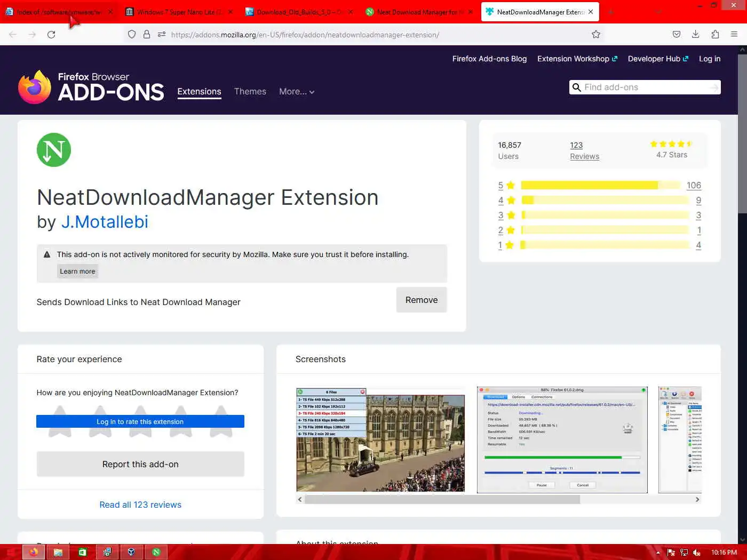Screen dimensions: 747x560
Task: Open the Downloads panel icon
Action: 696,35
